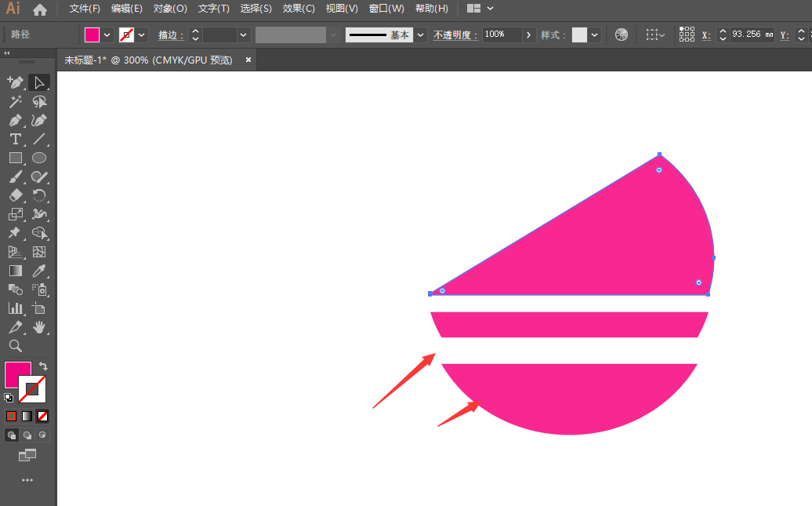Select the Zoom magnifier tool
The width and height of the screenshot is (812, 506).
coord(15,346)
